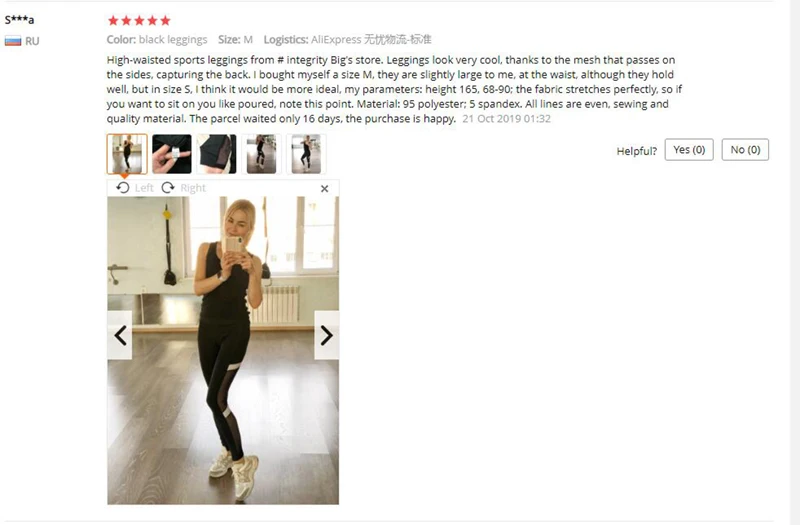Viewport: 800px width, 525px height.
Task: Advance to the next review photo
Action: pos(327,335)
